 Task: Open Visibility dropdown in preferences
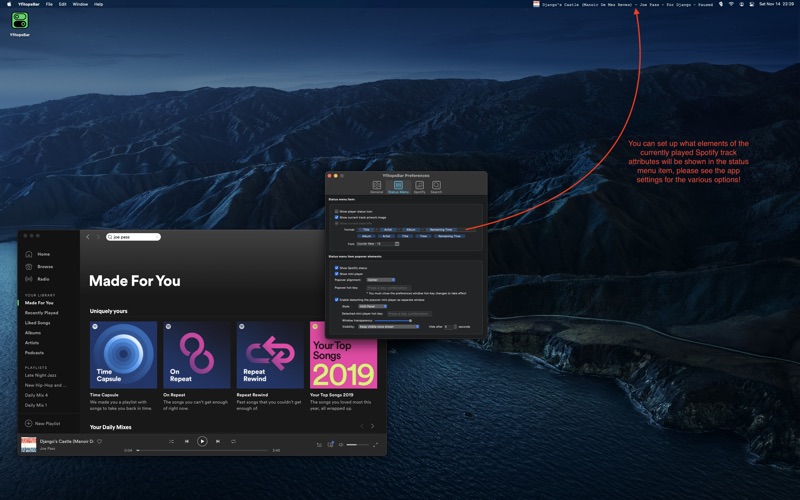click(389, 327)
